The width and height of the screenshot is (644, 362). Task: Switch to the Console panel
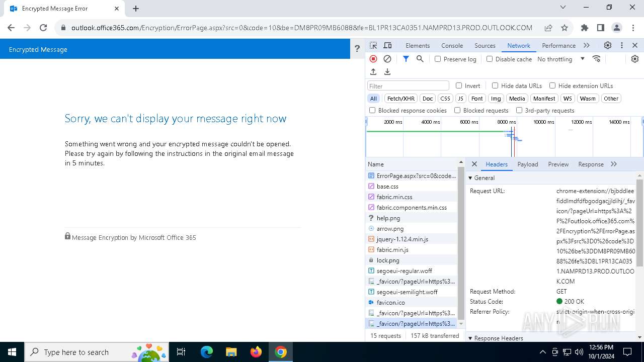[x=452, y=45]
